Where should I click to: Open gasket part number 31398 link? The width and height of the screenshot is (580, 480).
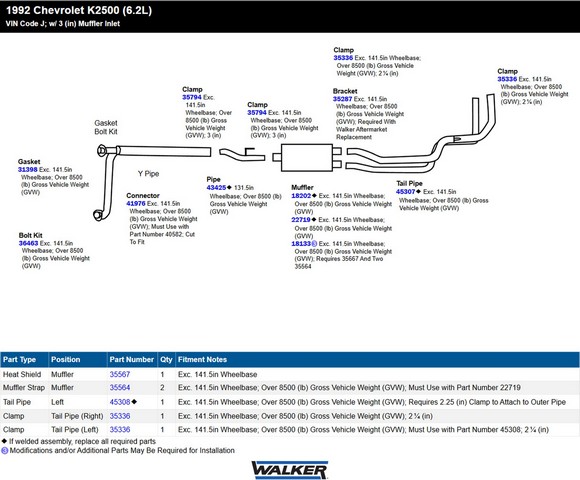click(x=28, y=170)
